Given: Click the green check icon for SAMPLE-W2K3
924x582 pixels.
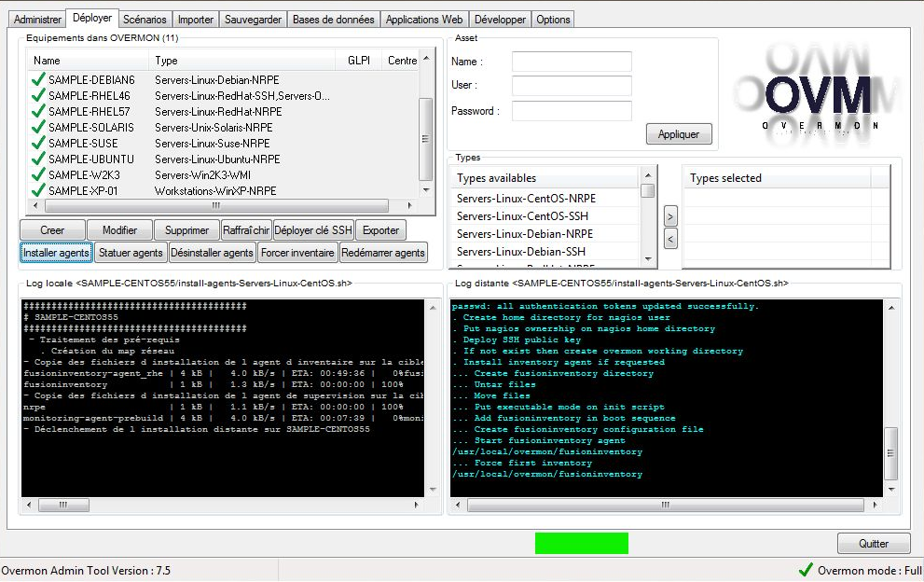Looking at the screenshot, I should pos(38,174).
